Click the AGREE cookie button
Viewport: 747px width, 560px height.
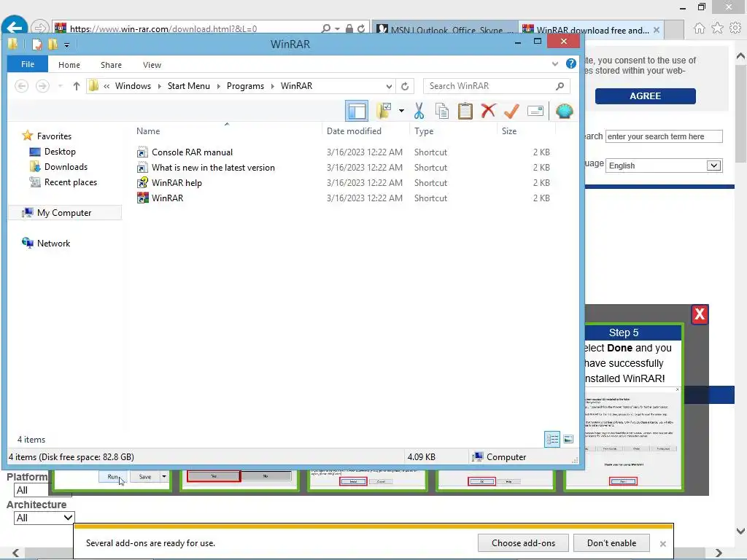[x=645, y=96]
